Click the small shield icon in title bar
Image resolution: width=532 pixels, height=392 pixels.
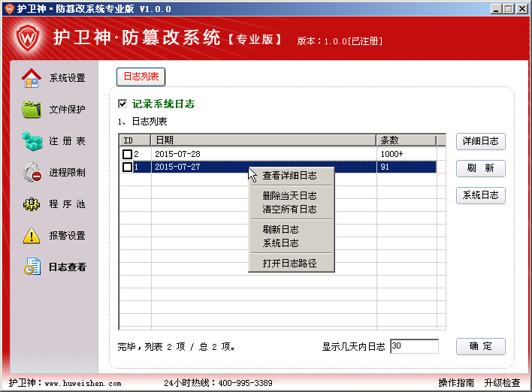click(9, 8)
